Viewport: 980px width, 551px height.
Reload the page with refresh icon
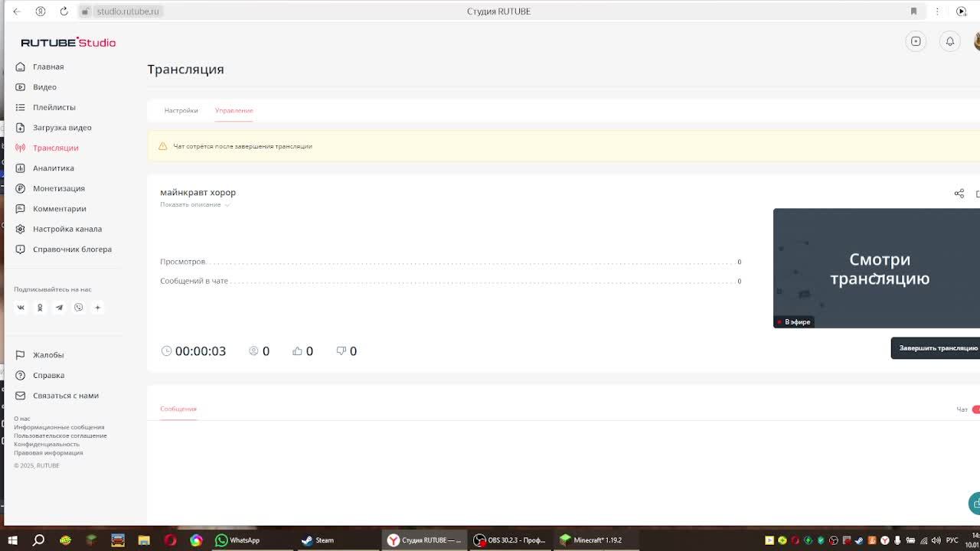click(x=64, y=11)
